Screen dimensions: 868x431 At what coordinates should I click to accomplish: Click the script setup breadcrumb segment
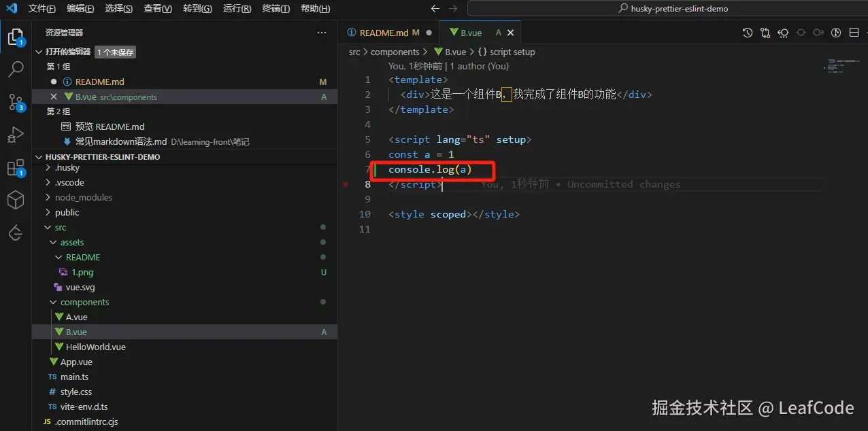[x=507, y=52]
